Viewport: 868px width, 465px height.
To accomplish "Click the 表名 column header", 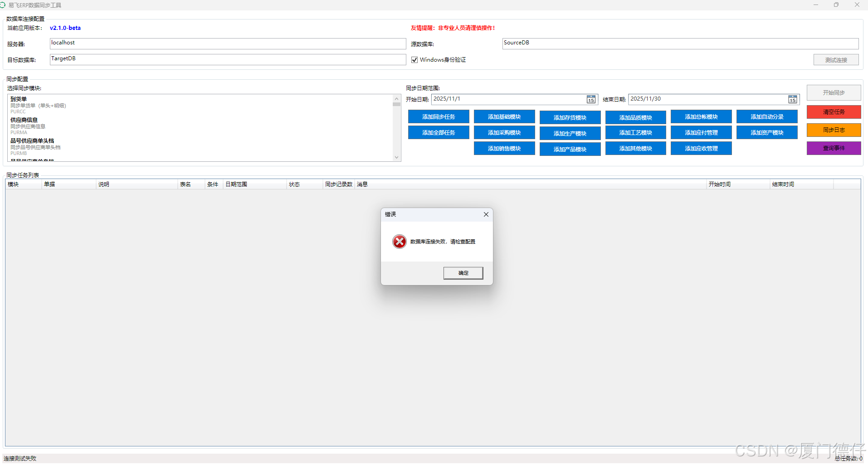I will coord(191,184).
